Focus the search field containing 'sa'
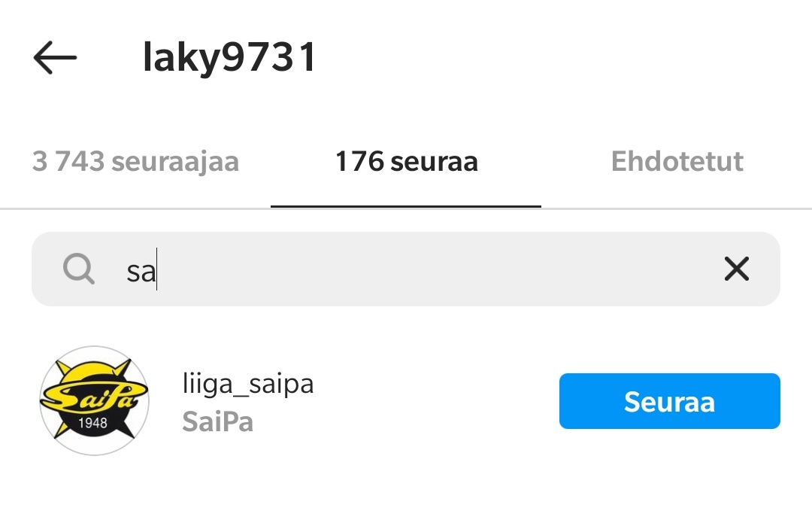 pos(406,269)
